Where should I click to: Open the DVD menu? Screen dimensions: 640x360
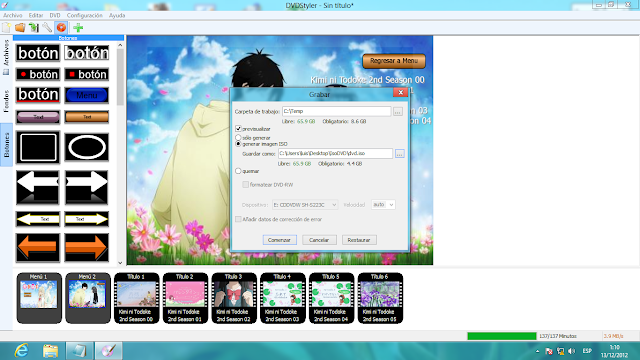55,15
